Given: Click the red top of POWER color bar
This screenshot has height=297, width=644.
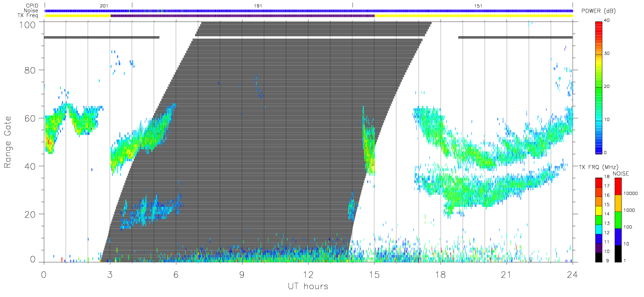Looking at the screenshot, I should (x=599, y=24).
